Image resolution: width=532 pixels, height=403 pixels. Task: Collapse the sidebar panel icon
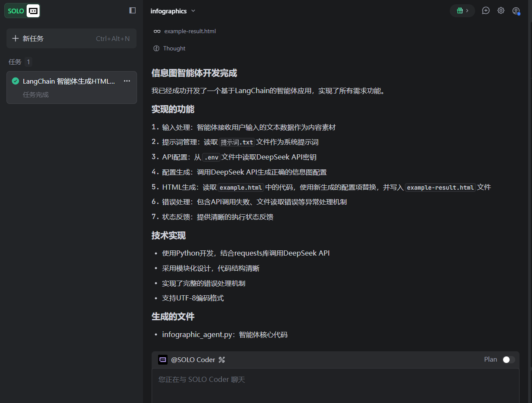tap(132, 10)
